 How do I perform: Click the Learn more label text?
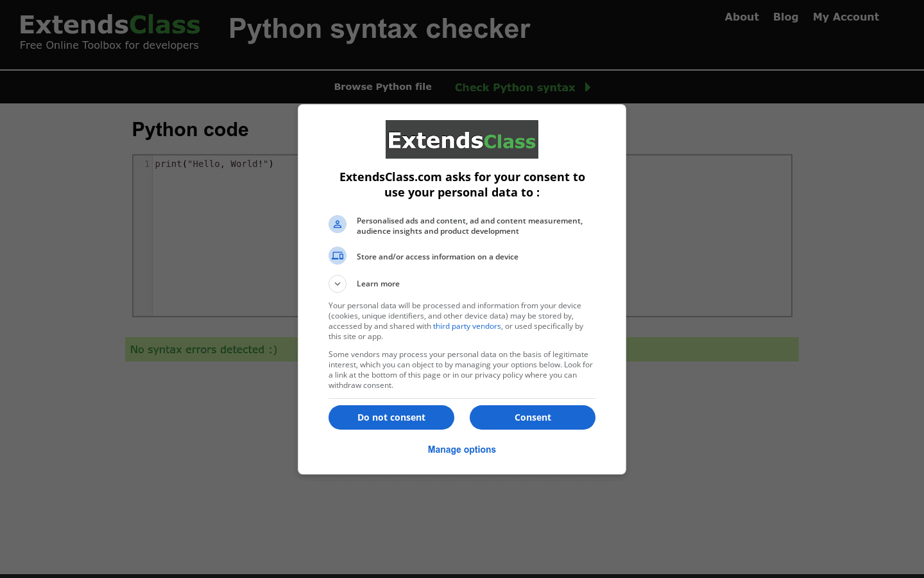(378, 284)
